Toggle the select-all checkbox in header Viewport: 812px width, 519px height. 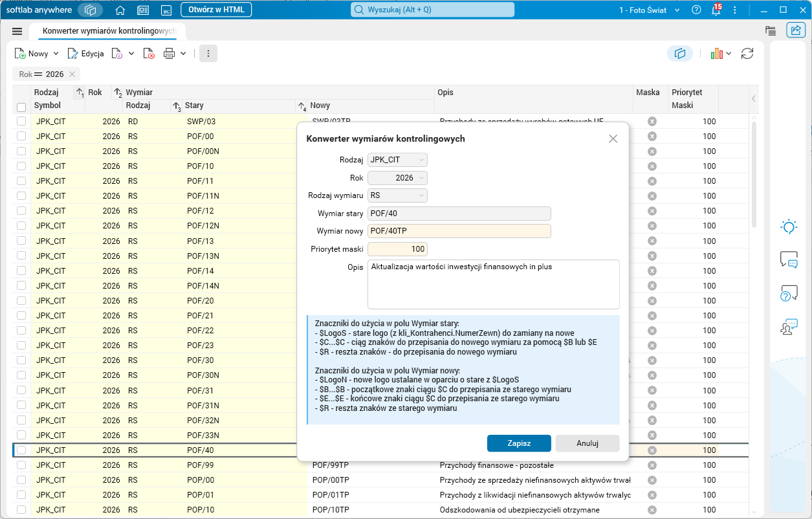[x=21, y=107]
